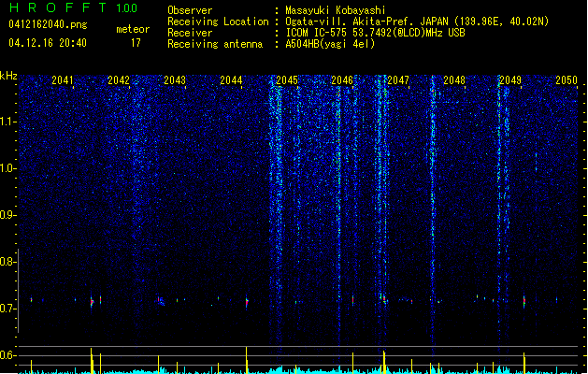Image resolution: width=588 pixels, height=374 pixels.
Task: Click the Receiver field label
Action: click(x=190, y=33)
